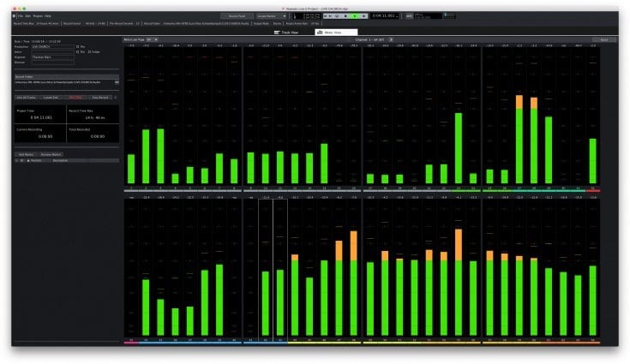Toggle the first checkbox beside the Artist field

[x=78, y=51]
